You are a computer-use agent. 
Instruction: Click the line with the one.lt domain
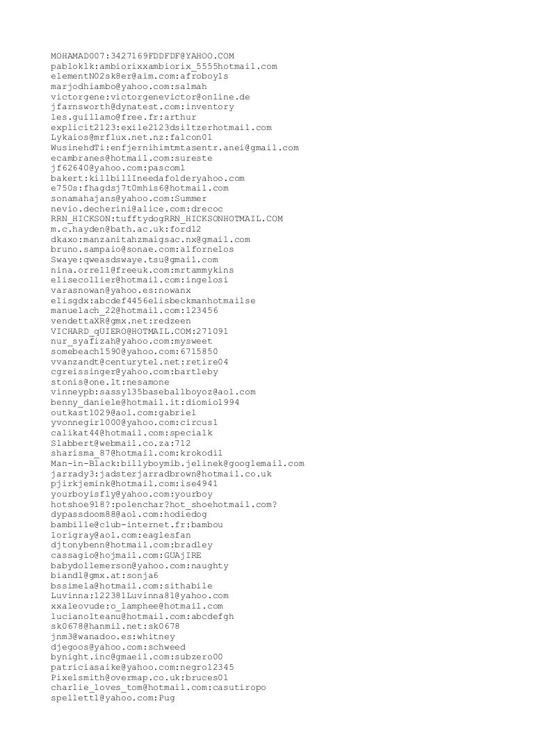[110, 383]
